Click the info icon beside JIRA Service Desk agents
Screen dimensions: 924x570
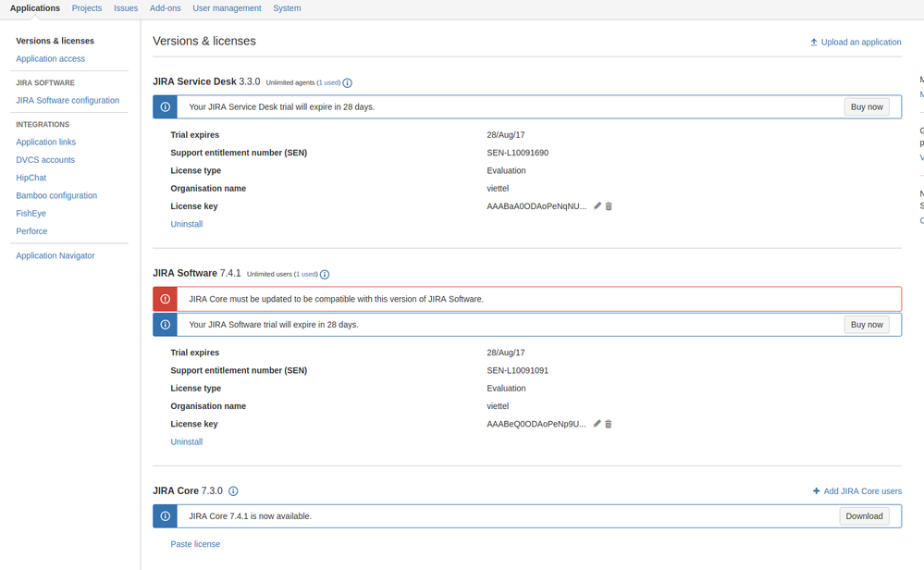point(348,83)
